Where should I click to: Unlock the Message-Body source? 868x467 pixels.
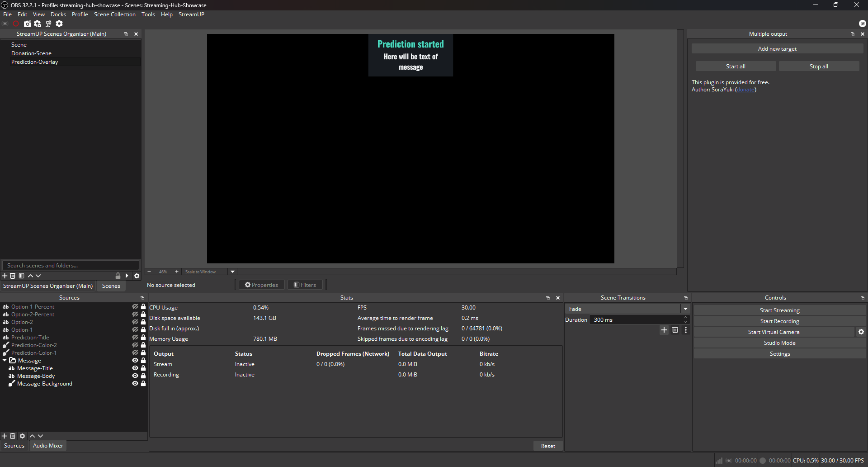coord(143,376)
